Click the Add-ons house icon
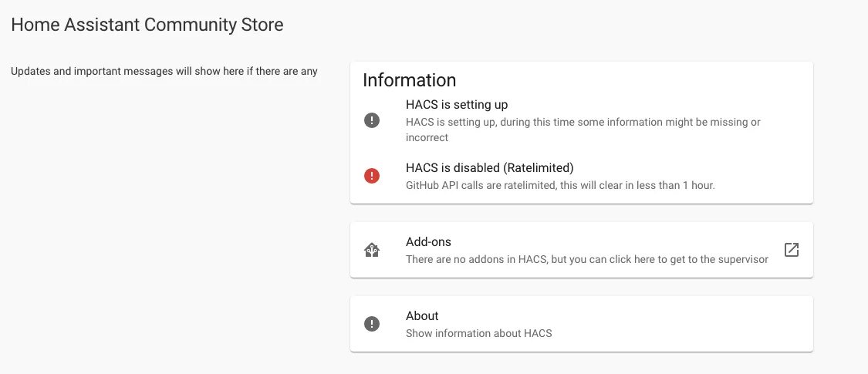Image resolution: width=868 pixels, height=374 pixels. click(x=372, y=250)
